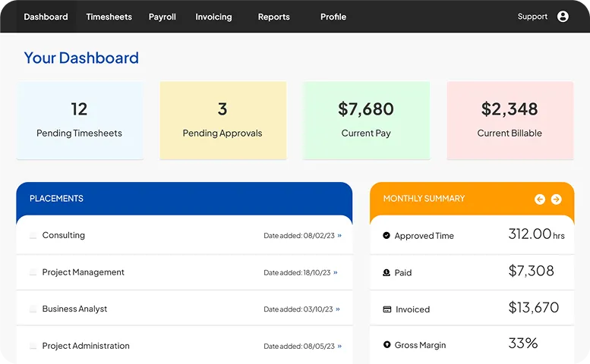This screenshot has width=590, height=364.
Task: Open the user account profile icon
Action: pyautogui.click(x=563, y=17)
